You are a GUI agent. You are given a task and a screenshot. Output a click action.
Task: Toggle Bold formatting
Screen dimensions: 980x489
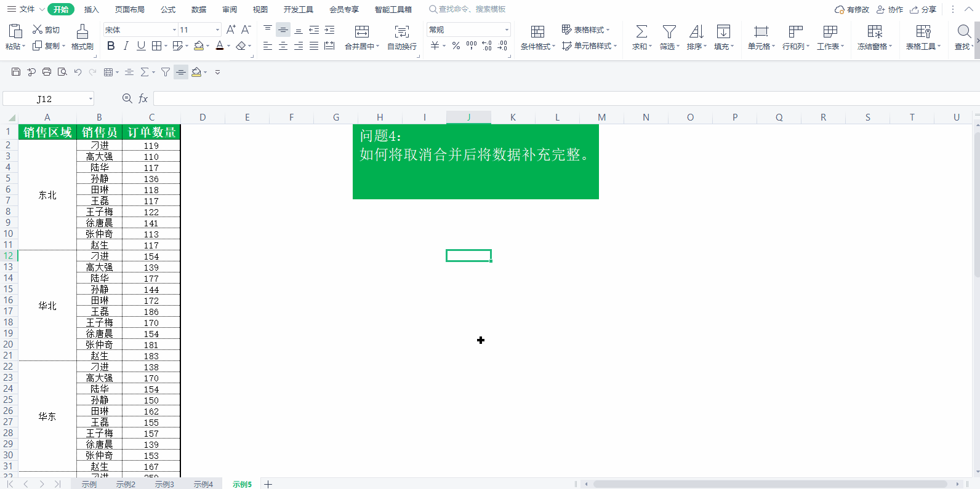(111, 46)
